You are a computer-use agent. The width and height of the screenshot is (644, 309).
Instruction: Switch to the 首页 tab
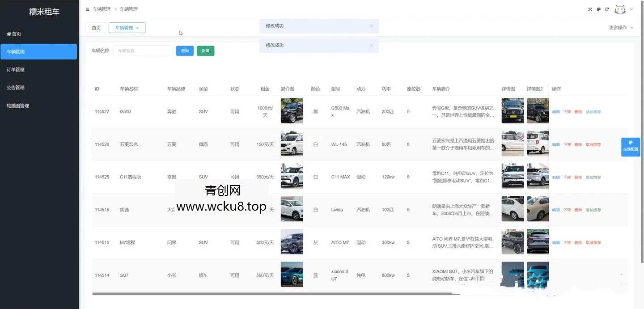96,27
